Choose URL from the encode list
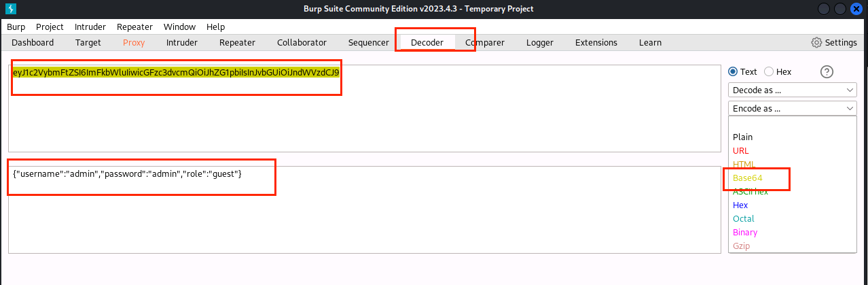Viewport: 868px width, 285px height. (741, 150)
